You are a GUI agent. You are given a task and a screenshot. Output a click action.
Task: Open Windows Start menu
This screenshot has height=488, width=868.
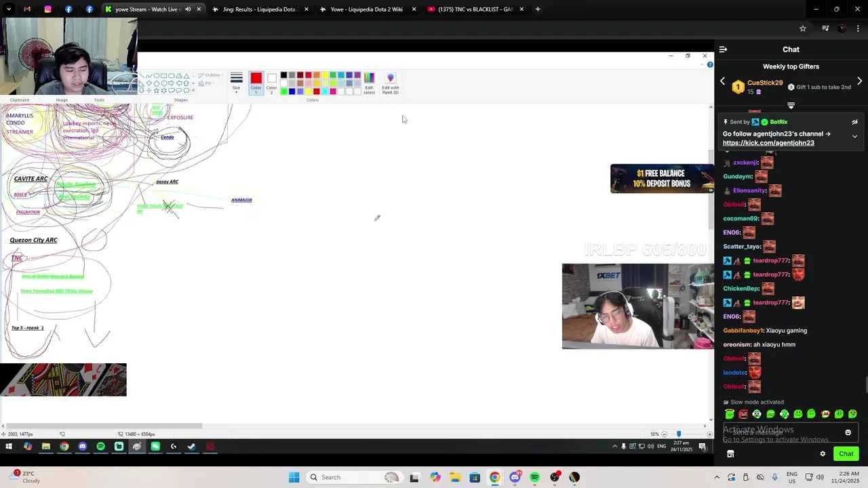pos(294,477)
